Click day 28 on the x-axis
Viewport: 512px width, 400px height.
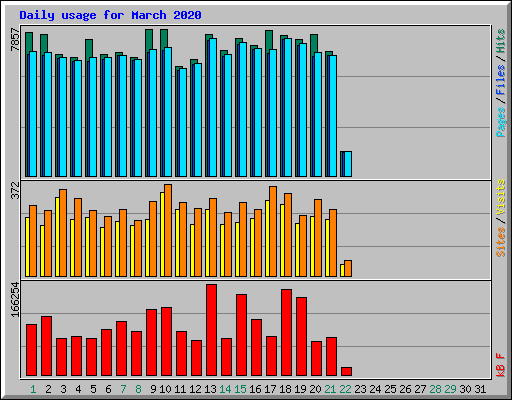tap(435, 389)
